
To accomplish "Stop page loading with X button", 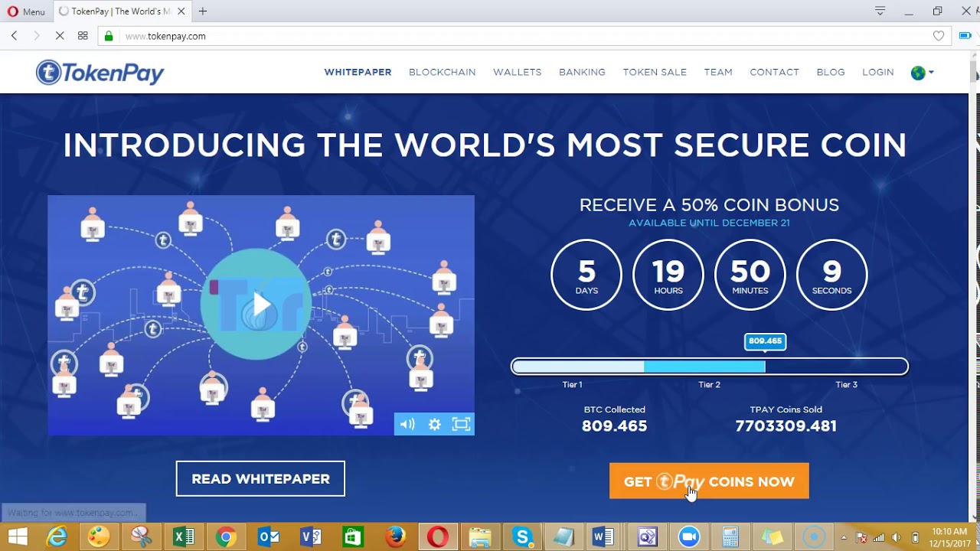I will pos(59,36).
